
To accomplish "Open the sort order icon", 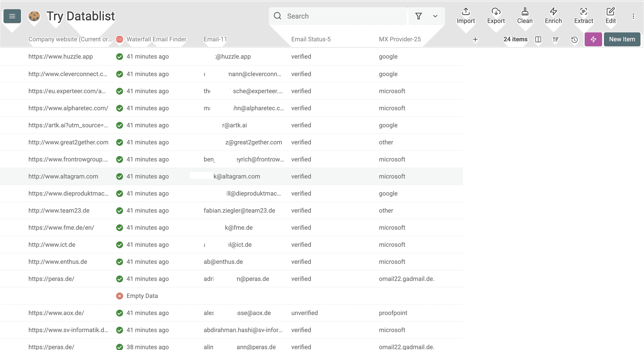I will click(x=555, y=40).
